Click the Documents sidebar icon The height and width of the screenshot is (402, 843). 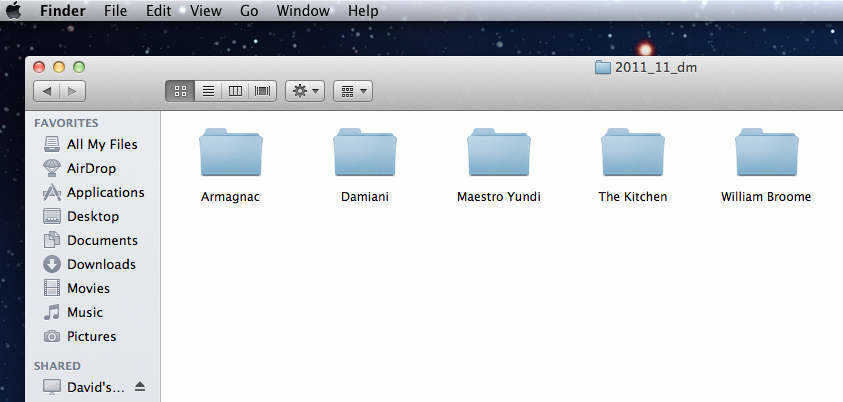(x=52, y=240)
